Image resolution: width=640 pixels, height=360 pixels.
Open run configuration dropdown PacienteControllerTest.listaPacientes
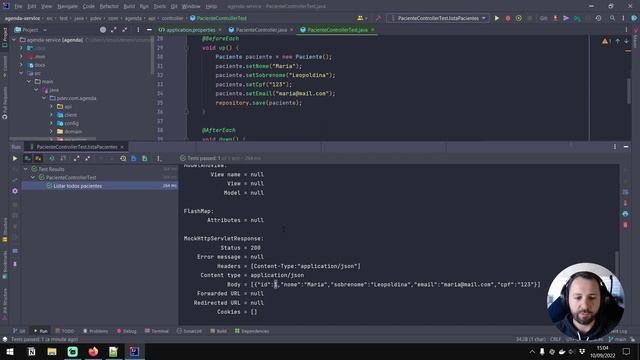pyautogui.click(x=438, y=18)
